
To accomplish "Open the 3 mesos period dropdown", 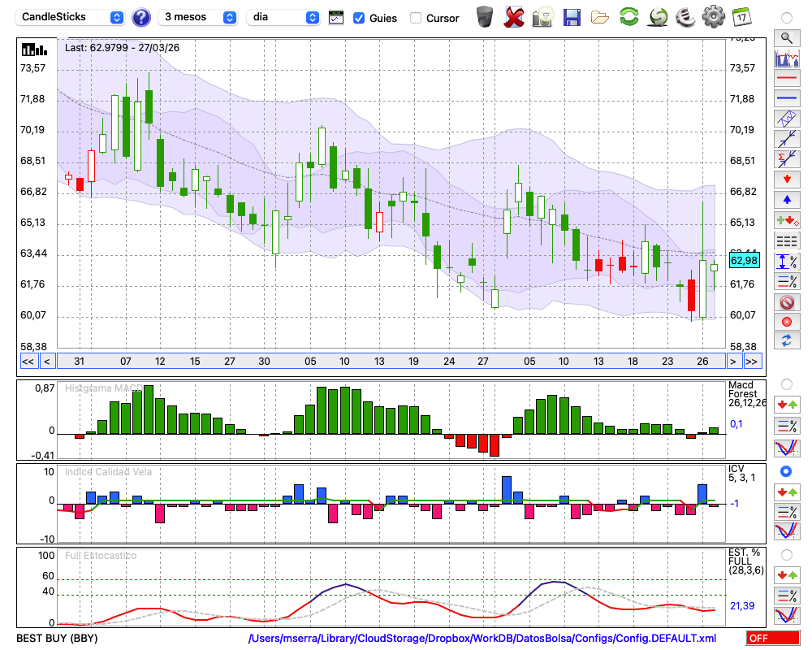I will click(x=198, y=17).
